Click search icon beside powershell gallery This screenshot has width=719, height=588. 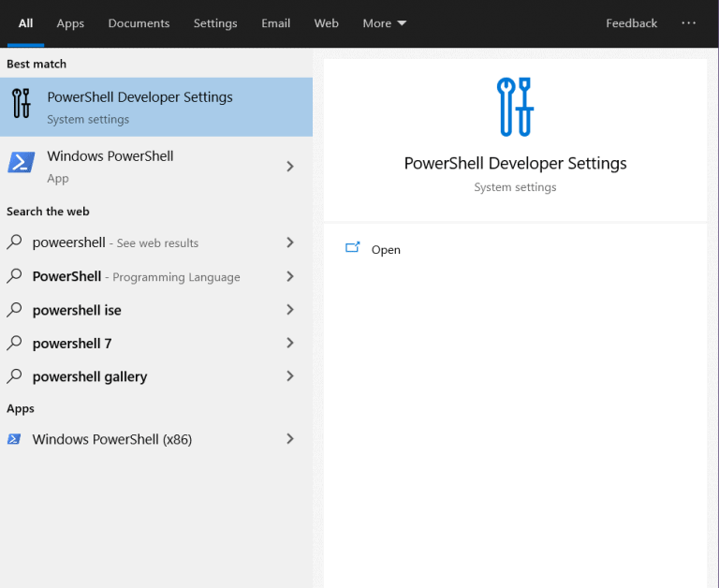click(x=14, y=376)
